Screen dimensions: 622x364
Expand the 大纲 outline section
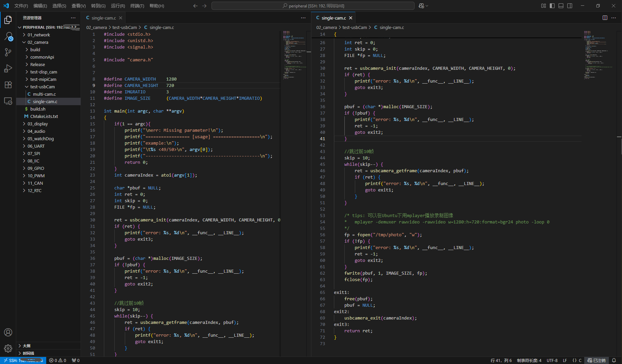coord(48,346)
